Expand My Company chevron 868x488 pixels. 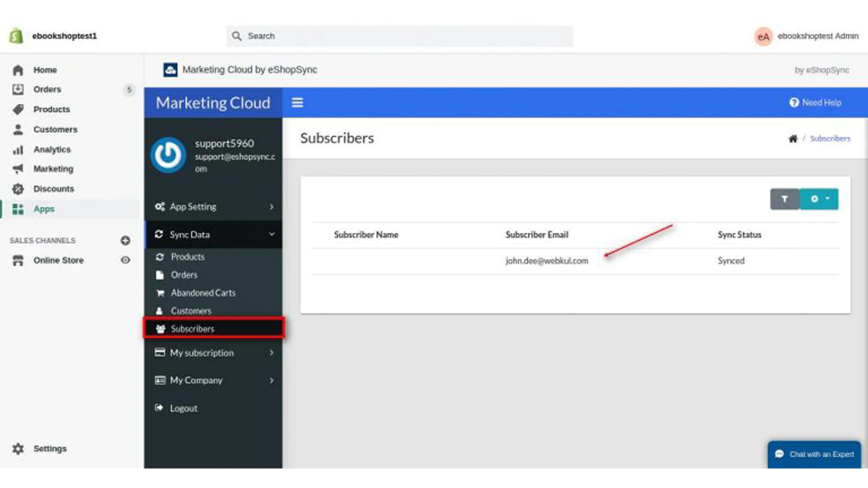pyautogui.click(x=271, y=381)
